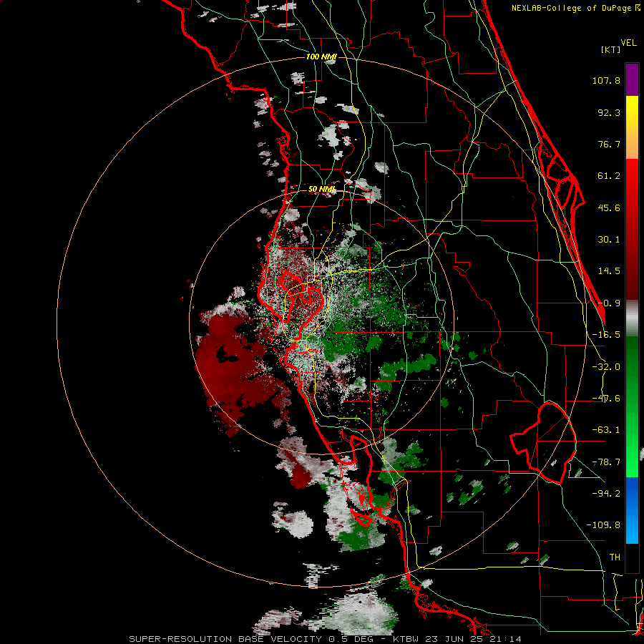Click the [KT] units label
Screen dimensions: 644x644
point(611,49)
